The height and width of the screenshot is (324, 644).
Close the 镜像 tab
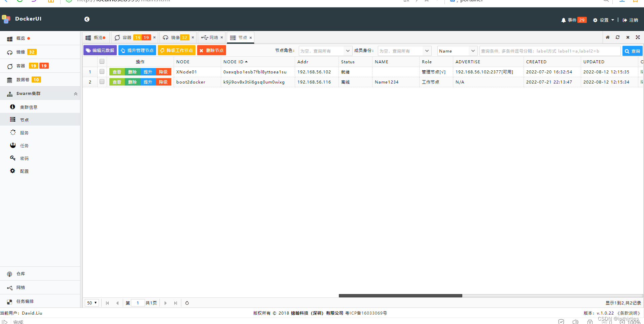193,38
